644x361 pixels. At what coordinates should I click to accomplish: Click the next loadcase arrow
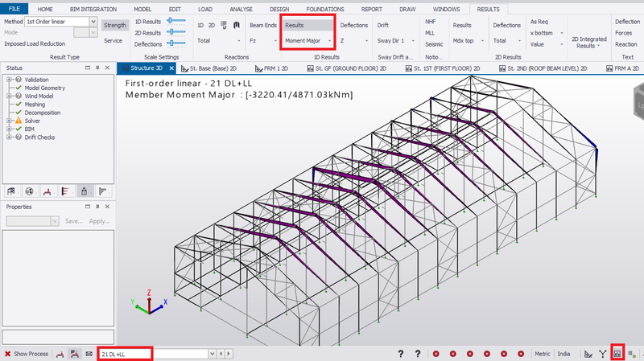tap(229, 354)
